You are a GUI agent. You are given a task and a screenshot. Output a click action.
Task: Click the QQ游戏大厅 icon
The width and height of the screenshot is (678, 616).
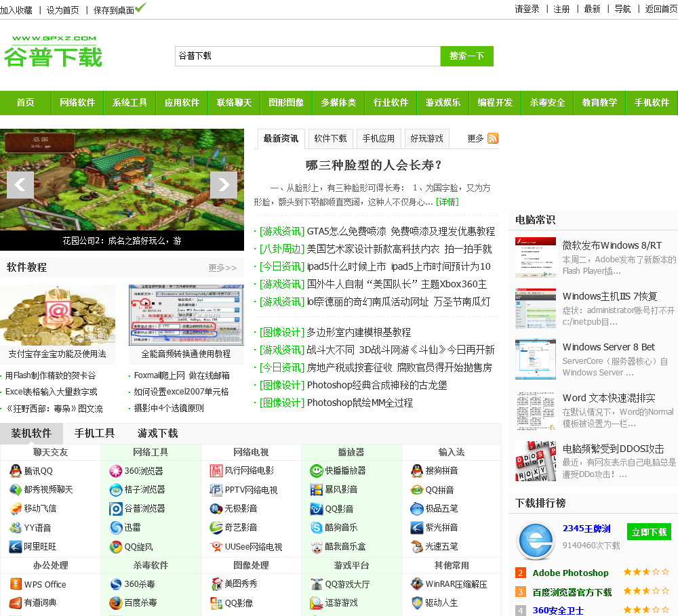317,584
